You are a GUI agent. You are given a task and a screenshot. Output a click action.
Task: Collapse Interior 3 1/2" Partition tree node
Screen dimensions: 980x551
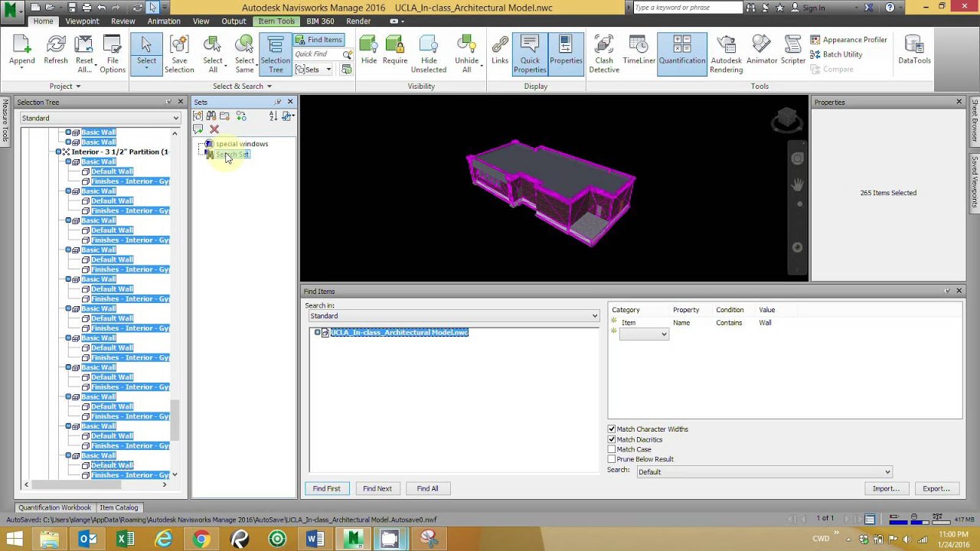point(58,152)
